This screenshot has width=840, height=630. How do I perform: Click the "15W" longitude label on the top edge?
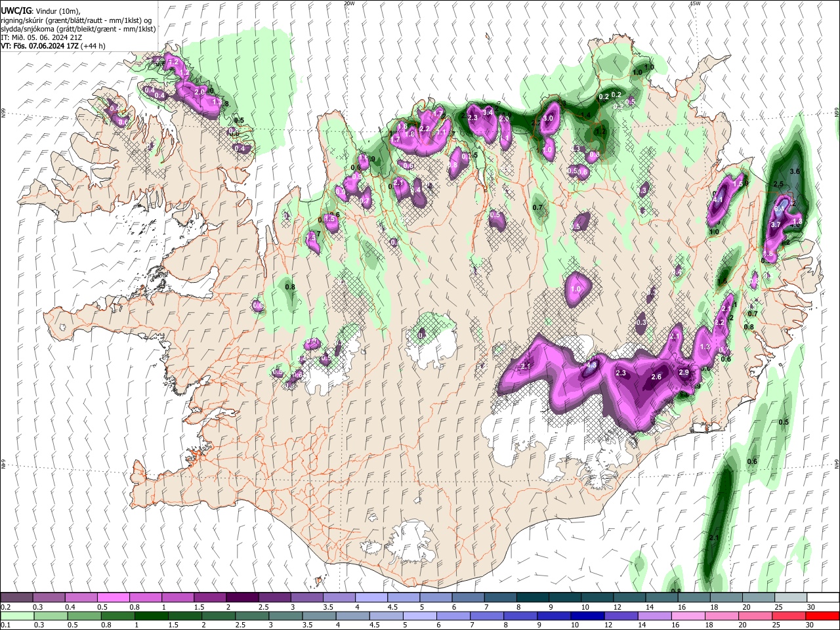click(695, 3)
